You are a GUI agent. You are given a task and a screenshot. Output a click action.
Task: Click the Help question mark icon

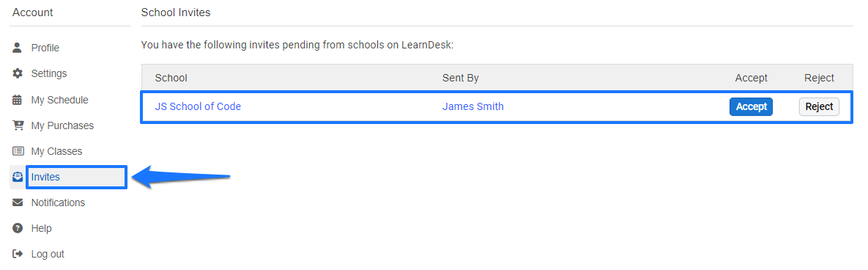coord(18,228)
